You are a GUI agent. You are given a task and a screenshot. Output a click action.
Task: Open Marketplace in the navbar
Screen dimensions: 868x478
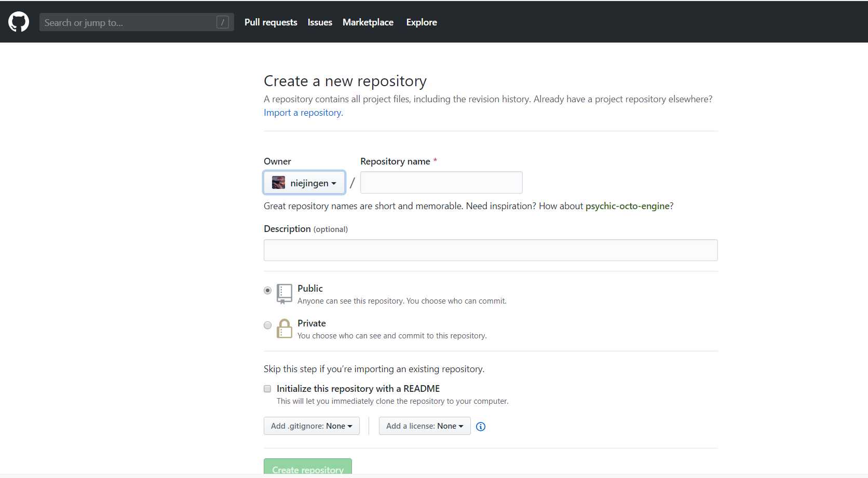pos(368,22)
